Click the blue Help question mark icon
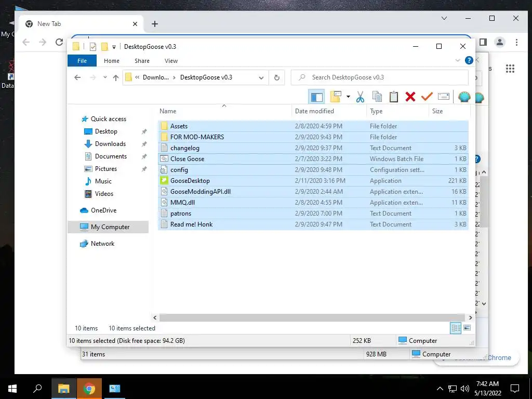Screen dimensions: 532x399 (469, 60)
